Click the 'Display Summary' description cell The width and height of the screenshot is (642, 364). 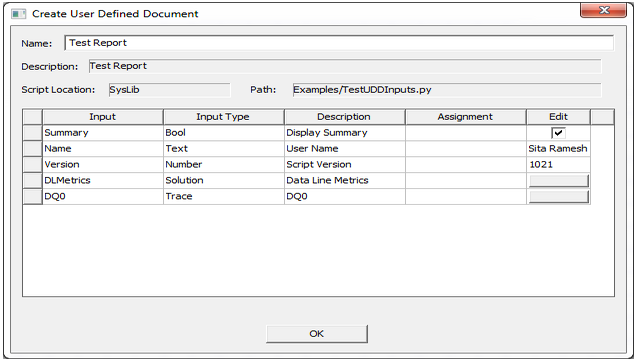(345, 133)
